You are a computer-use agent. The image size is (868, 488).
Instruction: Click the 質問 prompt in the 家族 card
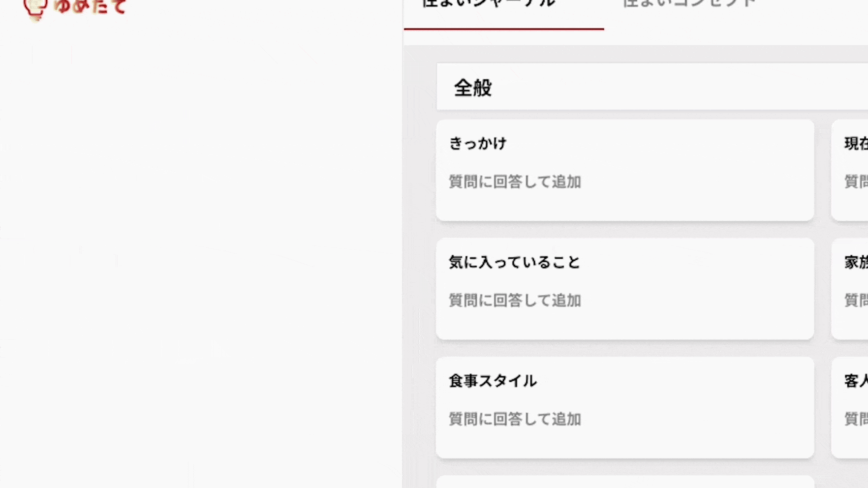point(856,300)
